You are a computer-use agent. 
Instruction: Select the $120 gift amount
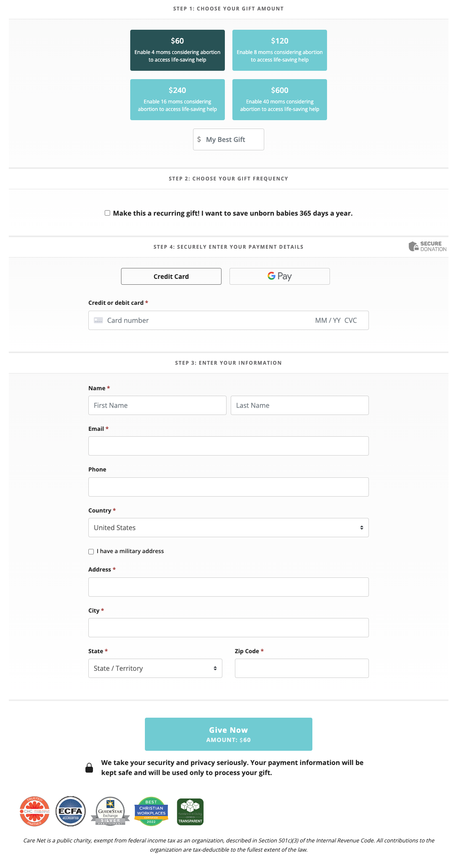click(x=279, y=50)
